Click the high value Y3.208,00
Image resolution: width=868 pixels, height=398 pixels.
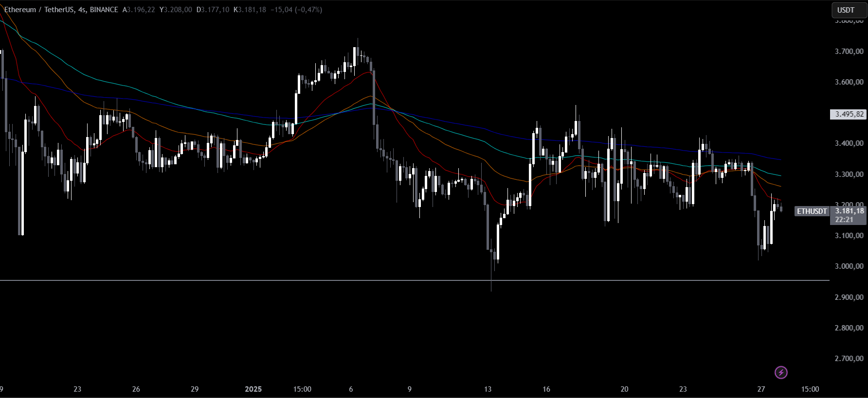click(x=176, y=10)
